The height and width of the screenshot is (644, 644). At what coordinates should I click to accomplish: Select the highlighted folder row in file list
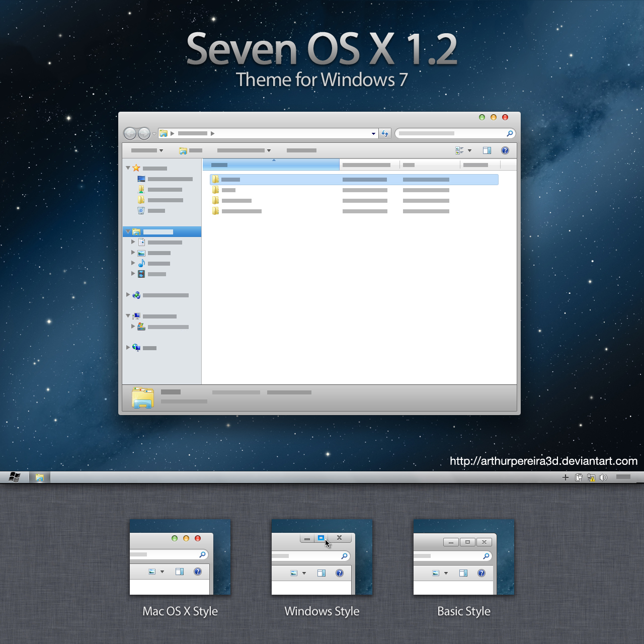[354, 180]
